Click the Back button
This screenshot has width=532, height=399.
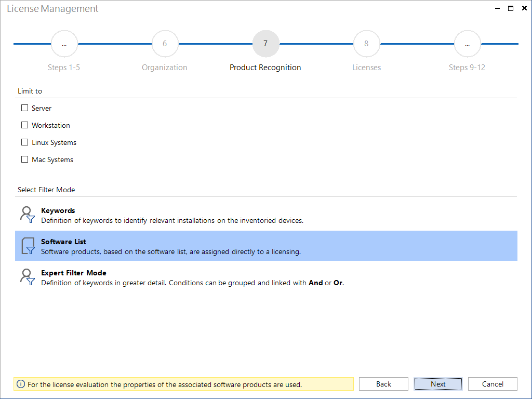(384, 384)
